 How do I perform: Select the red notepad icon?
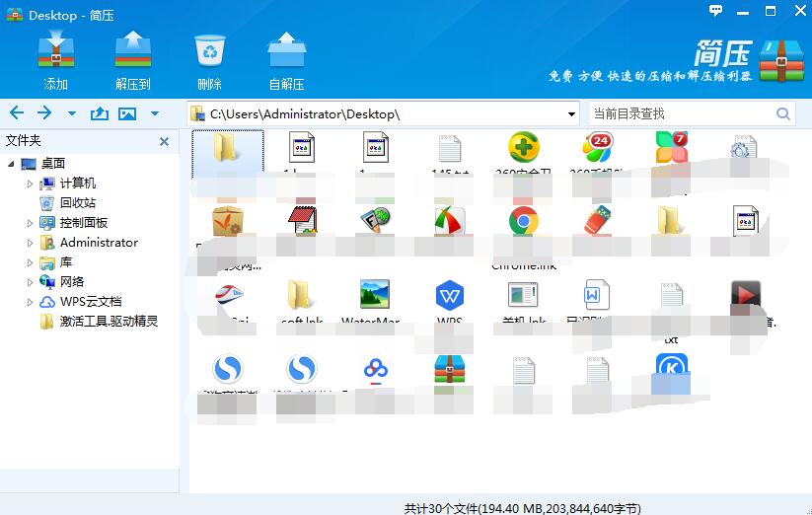coord(302,221)
